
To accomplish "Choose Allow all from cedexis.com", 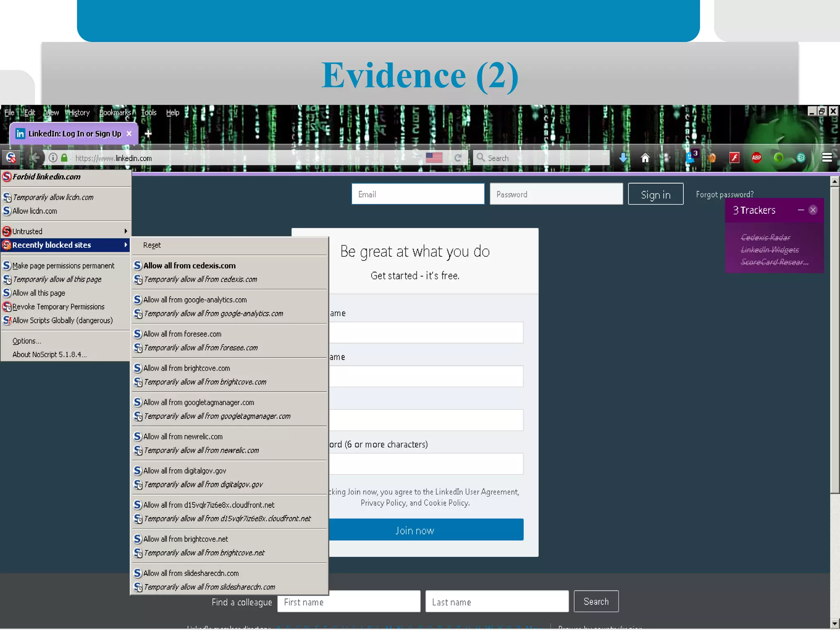I will pyautogui.click(x=230, y=266).
